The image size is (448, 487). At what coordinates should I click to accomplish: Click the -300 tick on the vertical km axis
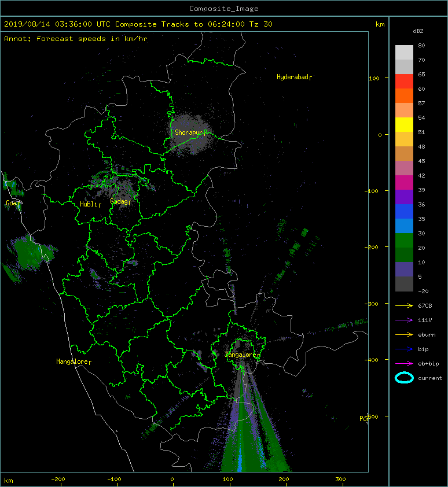coord(371,304)
